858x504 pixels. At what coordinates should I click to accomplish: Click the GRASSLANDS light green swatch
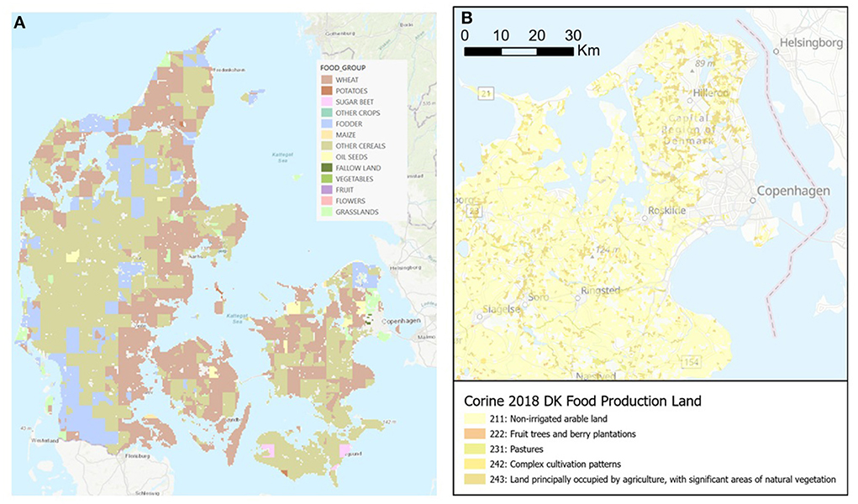[x=325, y=212]
